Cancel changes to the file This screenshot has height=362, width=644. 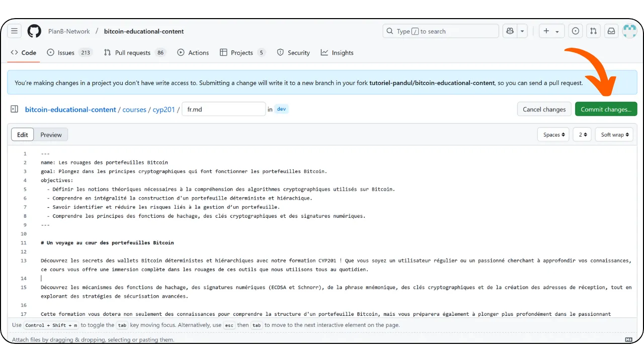(x=544, y=109)
